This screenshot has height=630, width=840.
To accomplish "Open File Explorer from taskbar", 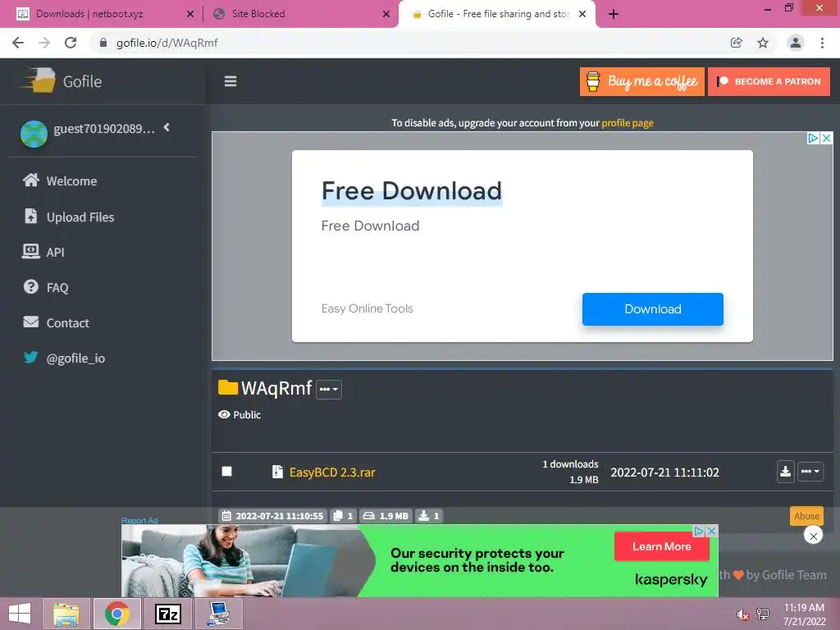I will 66,614.
